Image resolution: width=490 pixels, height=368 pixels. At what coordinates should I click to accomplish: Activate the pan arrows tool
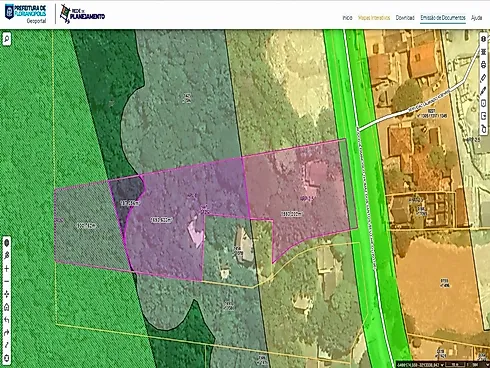click(x=7, y=294)
